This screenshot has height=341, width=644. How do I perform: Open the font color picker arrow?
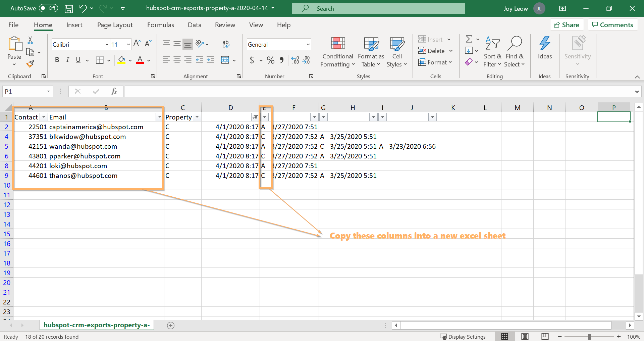coord(148,60)
